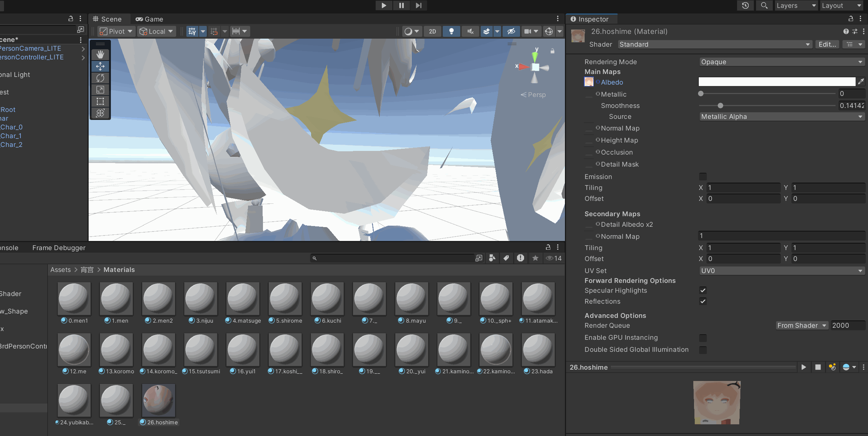The width and height of the screenshot is (868, 436).
Task: Click the main Tiling X field
Action: tap(743, 188)
